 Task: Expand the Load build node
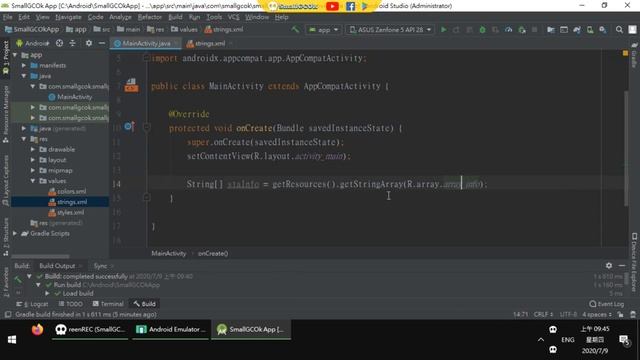tap(47, 293)
